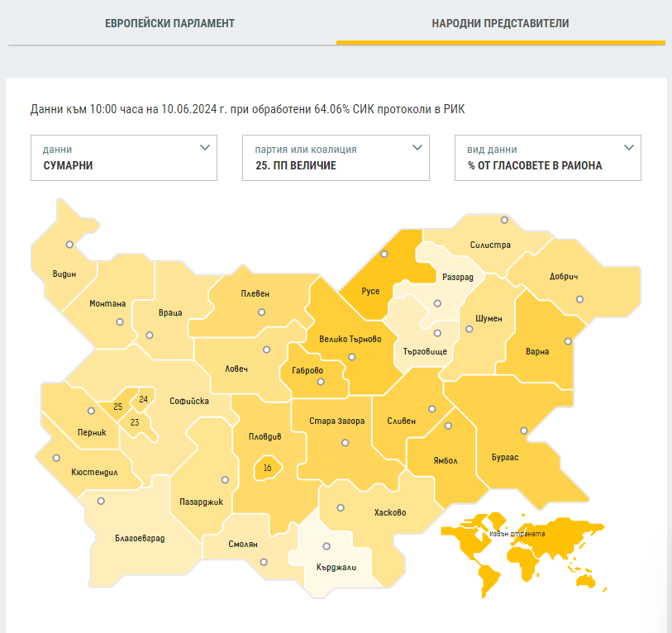Click the Варна city marker dot
Image resolution: width=672 pixels, height=633 pixels.
(568, 341)
